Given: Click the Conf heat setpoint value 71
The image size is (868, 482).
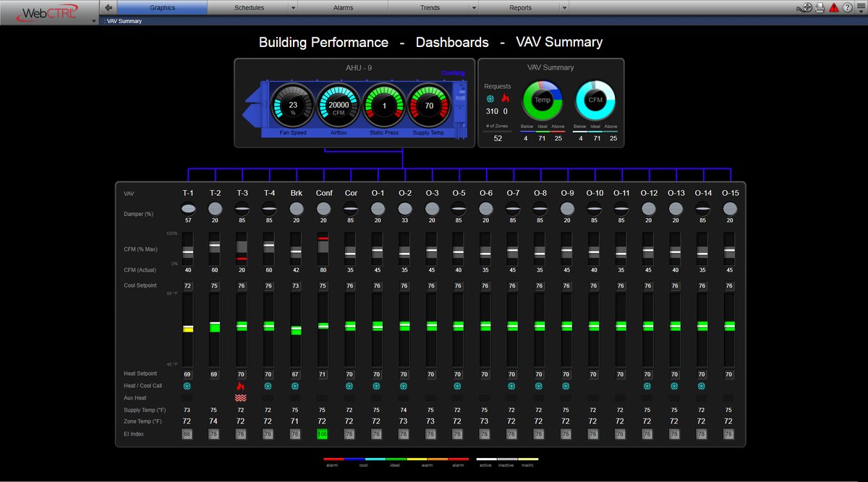Looking at the screenshot, I should pos(323,374).
